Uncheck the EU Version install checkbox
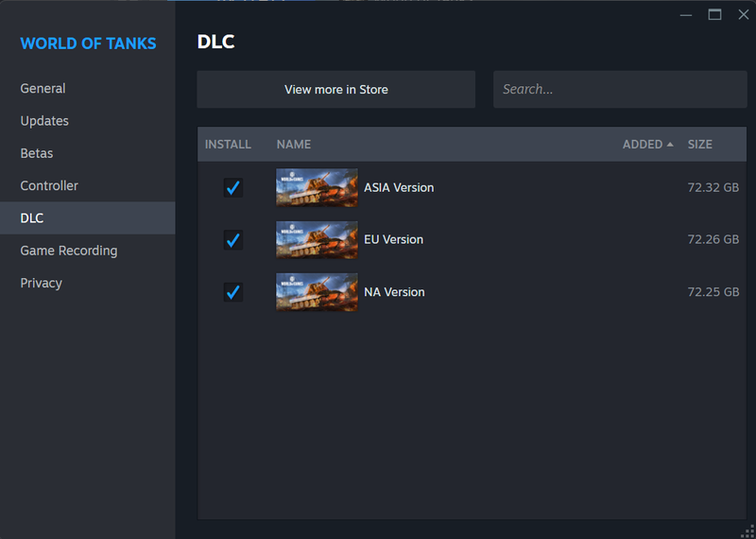756x539 pixels. (x=233, y=240)
